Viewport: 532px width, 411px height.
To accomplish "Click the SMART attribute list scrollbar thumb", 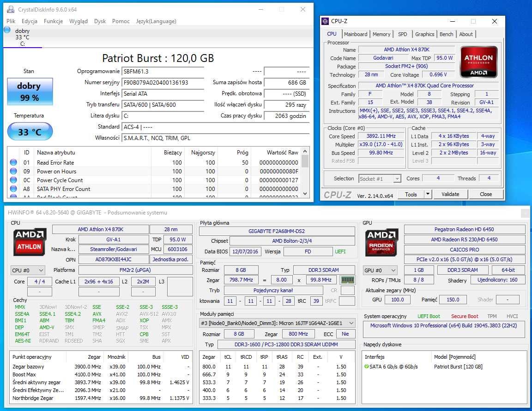I will tap(305, 161).
